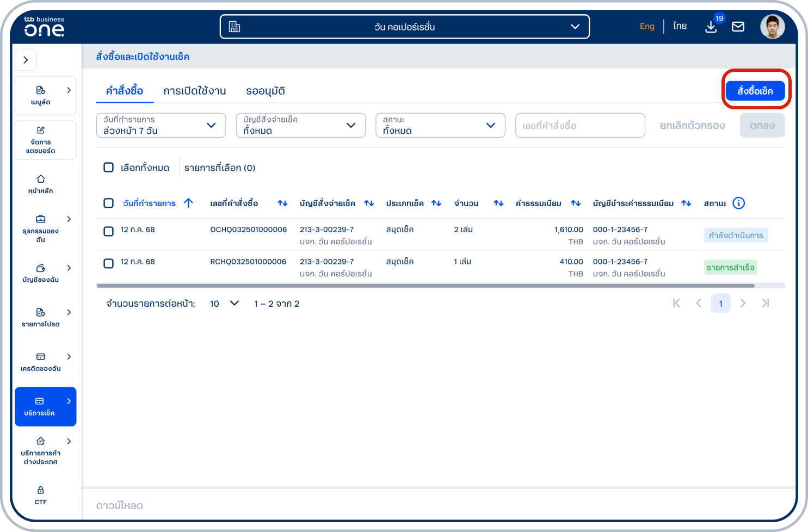The height and width of the screenshot is (532, 808).
Task: Click the เลขที่คำสั่งซื้อ search field
Action: click(579, 126)
